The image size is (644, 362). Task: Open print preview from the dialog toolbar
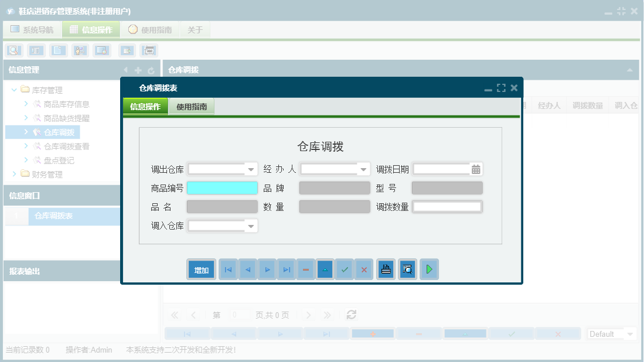tap(407, 269)
